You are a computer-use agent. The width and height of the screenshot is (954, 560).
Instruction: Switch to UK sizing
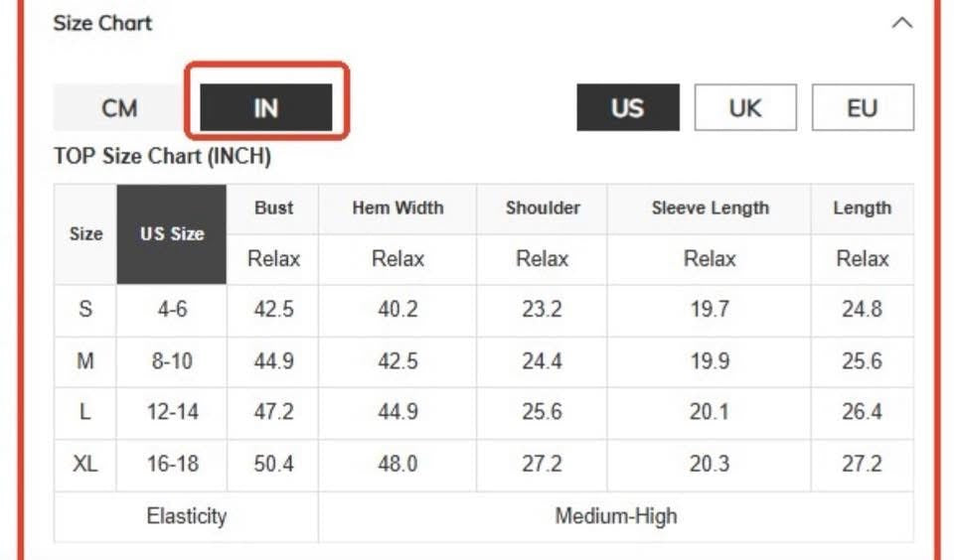(744, 108)
